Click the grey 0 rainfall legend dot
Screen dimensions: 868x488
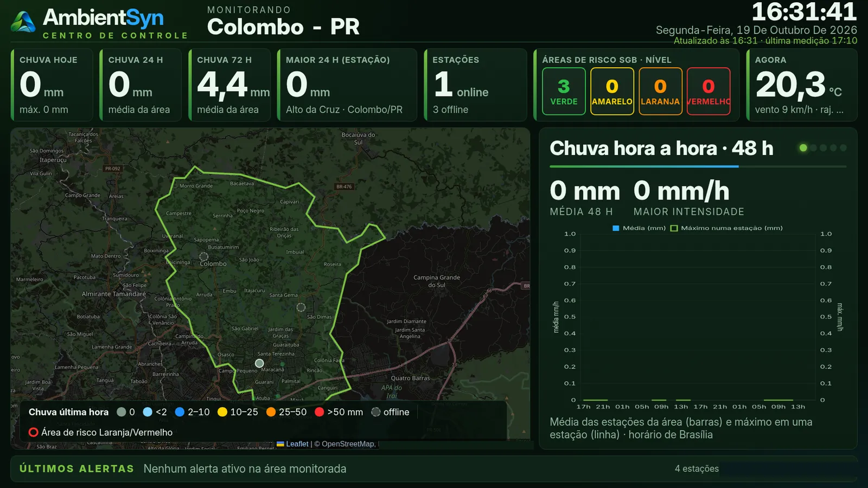[122, 412]
